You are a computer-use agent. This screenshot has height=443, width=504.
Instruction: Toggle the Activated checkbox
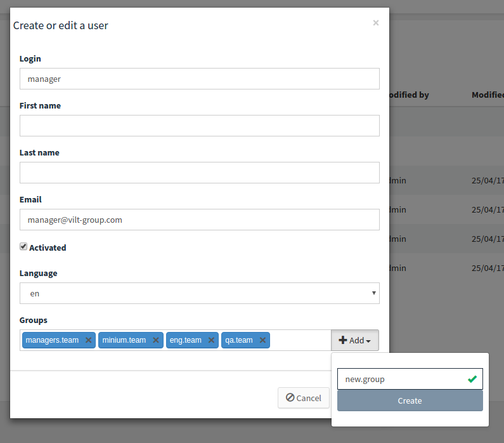[23, 246]
